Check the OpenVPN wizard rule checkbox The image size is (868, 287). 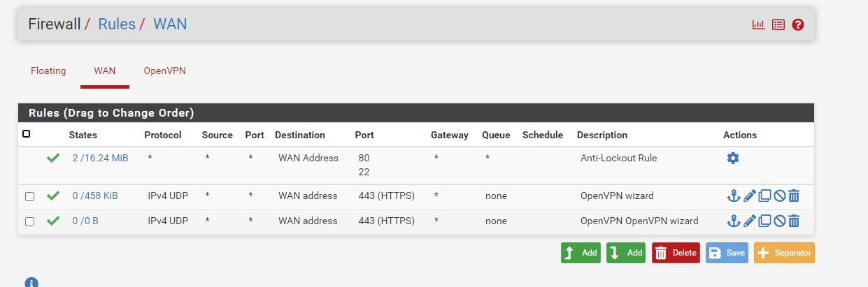click(29, 196)
